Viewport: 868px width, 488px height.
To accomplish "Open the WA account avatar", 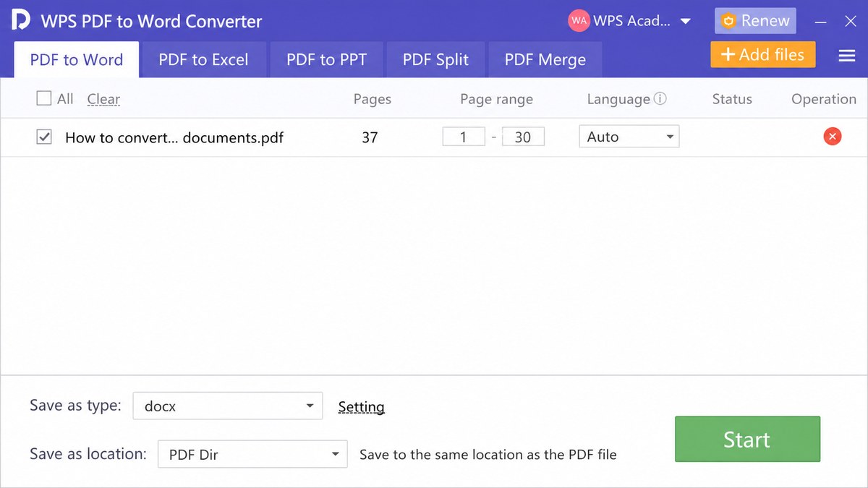I will pos(579,21).
